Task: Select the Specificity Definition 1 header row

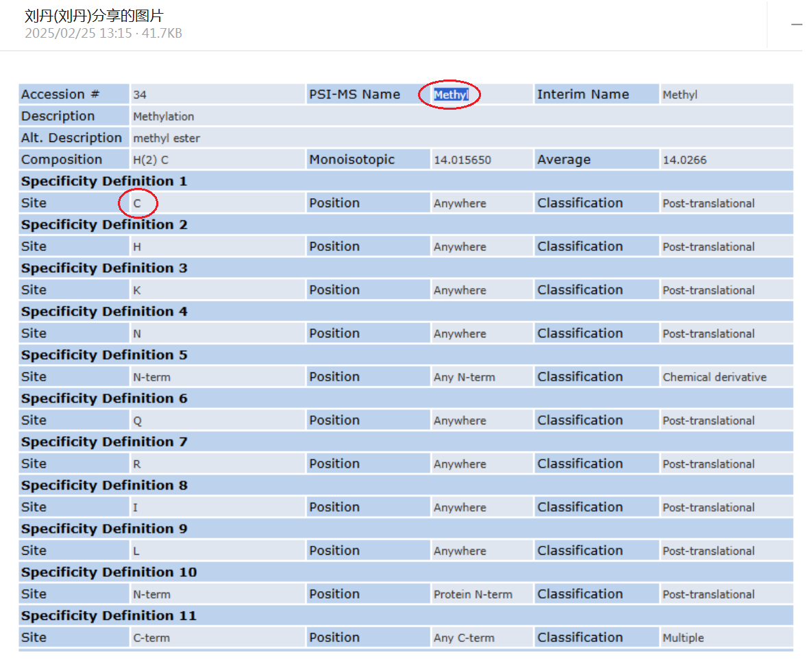Action: [x=103, y=182]
